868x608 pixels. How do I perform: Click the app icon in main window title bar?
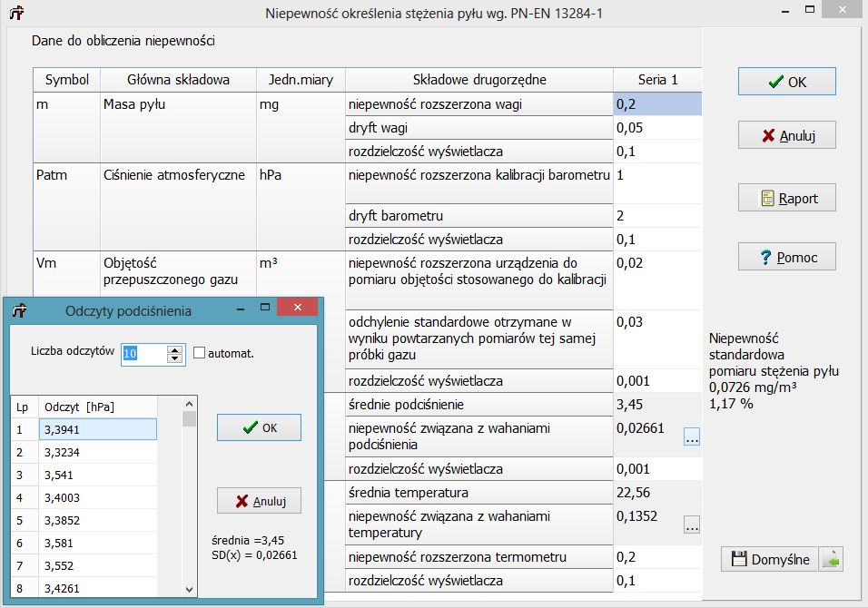tap(16, 12)
